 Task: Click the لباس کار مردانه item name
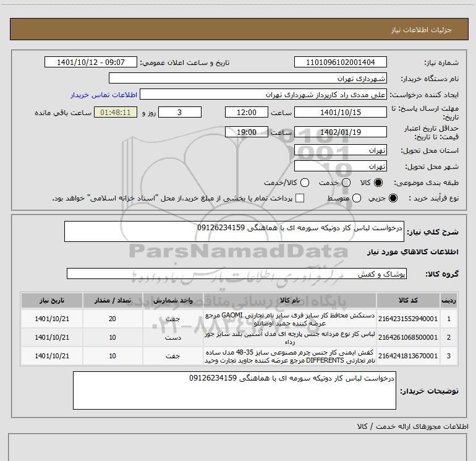point(289,338)
